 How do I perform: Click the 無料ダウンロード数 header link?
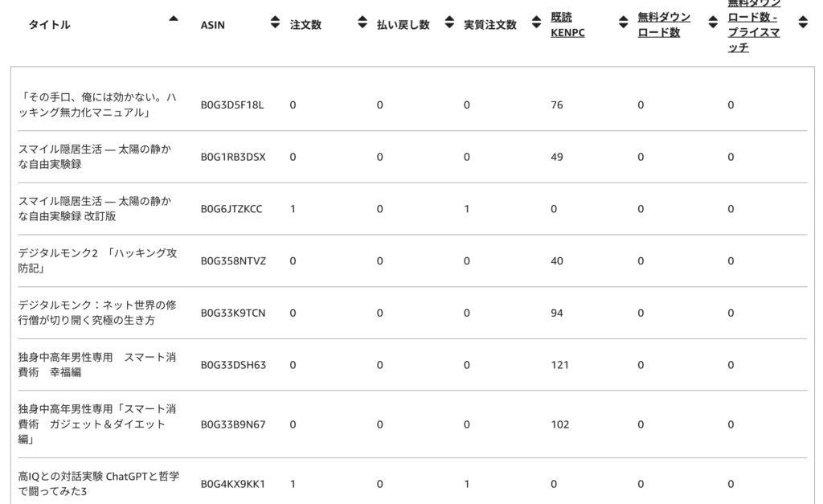[664, 25]
